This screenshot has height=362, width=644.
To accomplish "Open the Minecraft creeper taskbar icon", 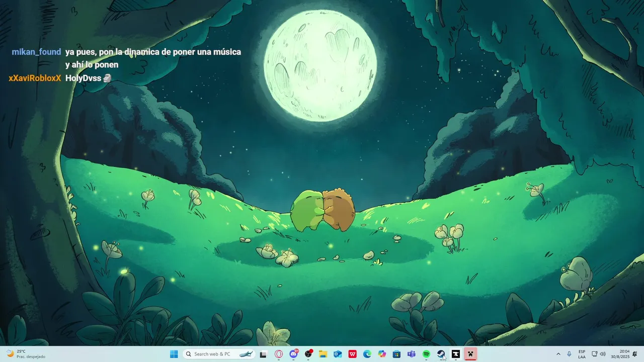I will click(470, 354).
